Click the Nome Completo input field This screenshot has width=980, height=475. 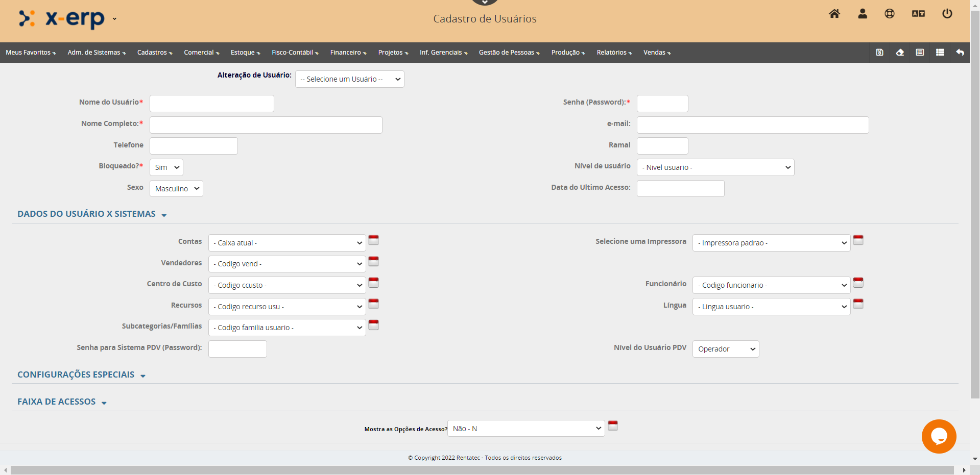tap(266, 125)
